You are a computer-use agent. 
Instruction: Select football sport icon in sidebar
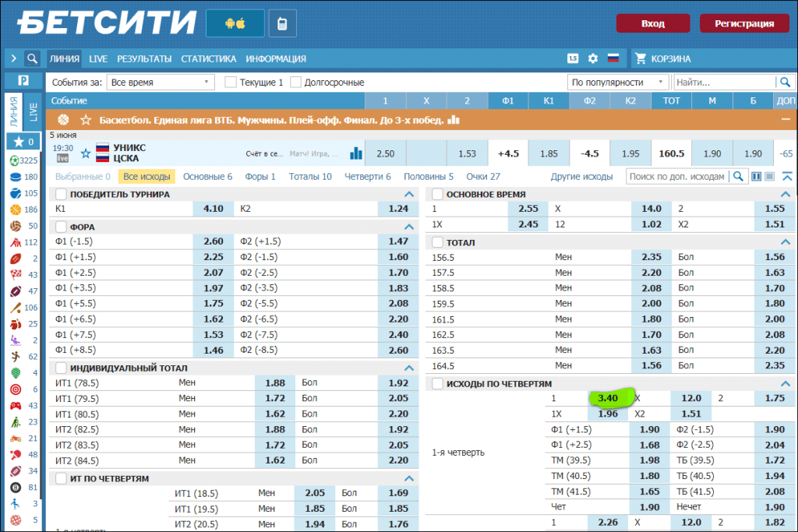[15, 160]
